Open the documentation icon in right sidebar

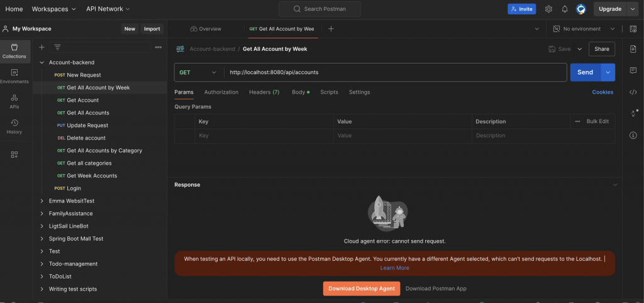(x=633, y=49)
